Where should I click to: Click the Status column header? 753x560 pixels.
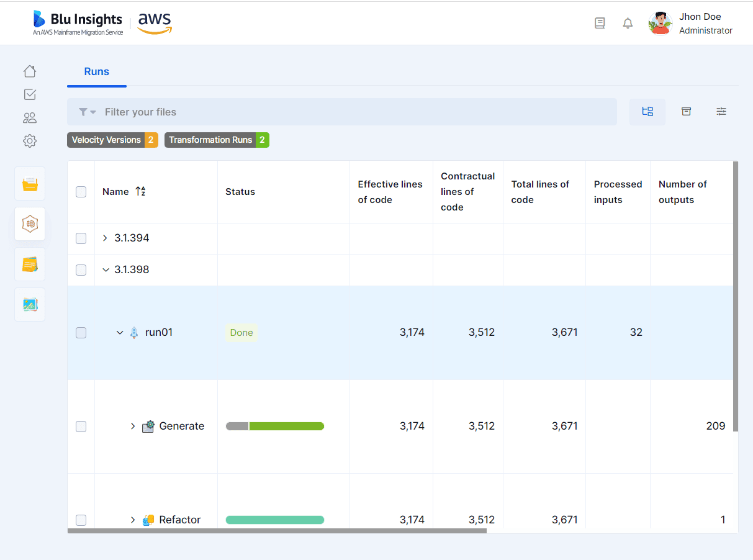(x=240, y=192)
